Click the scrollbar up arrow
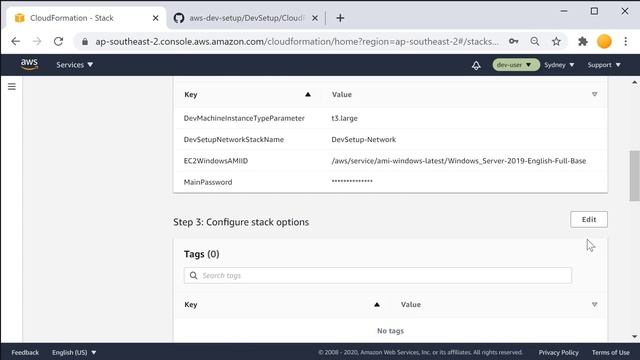 [634, 82]
